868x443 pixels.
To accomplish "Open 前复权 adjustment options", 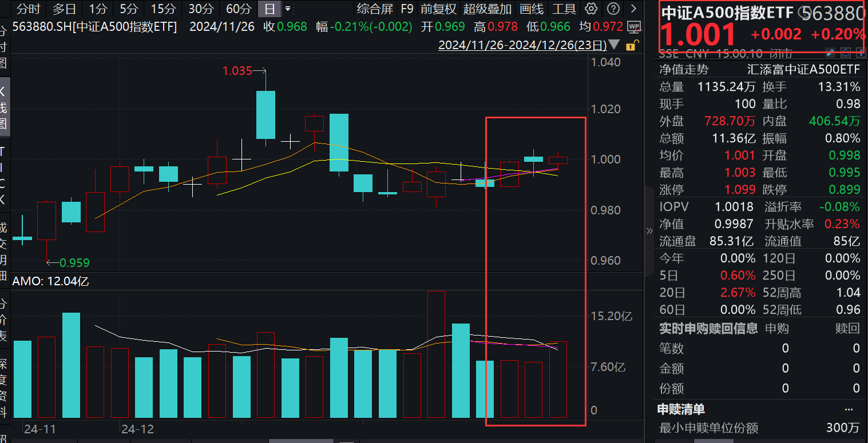I will click(438, 9).
